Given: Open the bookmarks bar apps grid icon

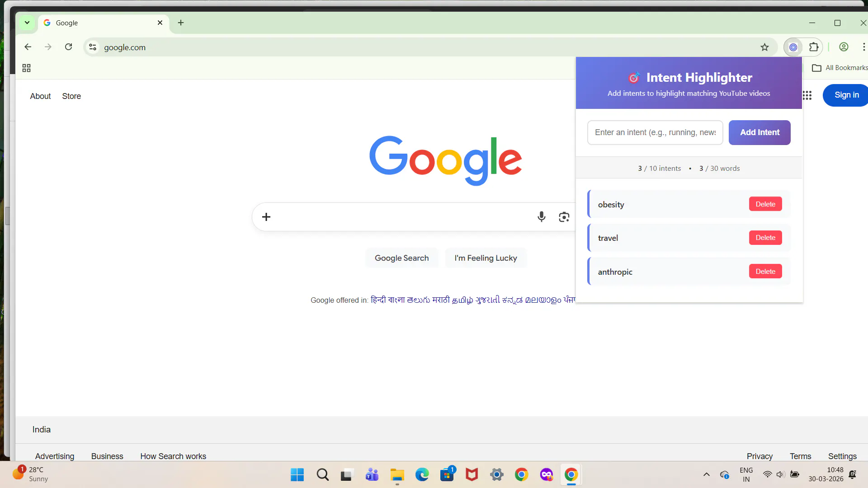Looking at the screenshot, I should 26,68.
